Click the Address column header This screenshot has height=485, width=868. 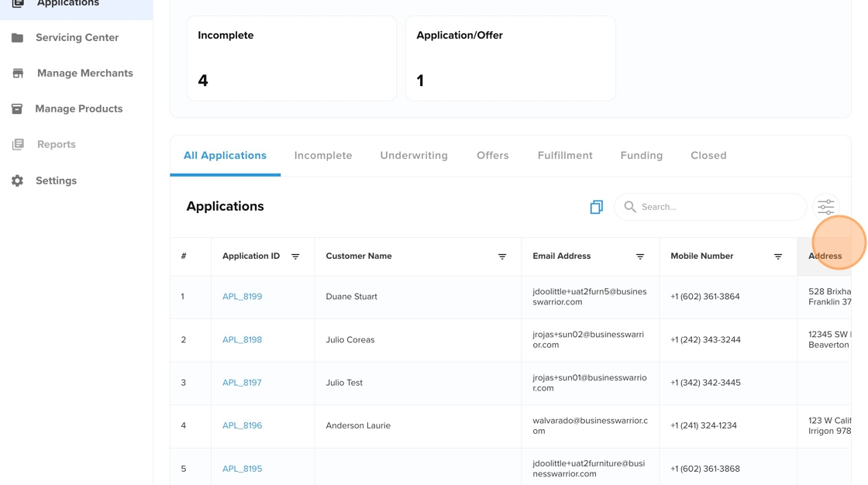(x=825, y=256)
